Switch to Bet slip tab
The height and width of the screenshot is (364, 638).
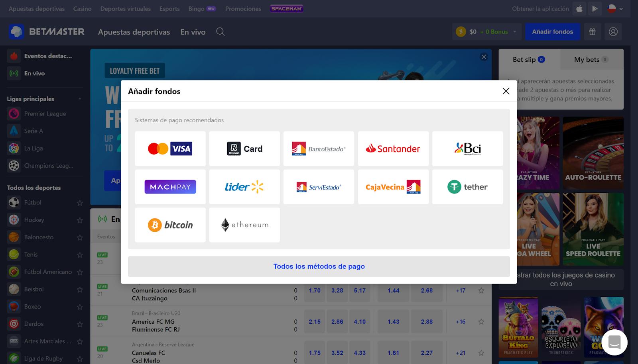pos(529,59)
